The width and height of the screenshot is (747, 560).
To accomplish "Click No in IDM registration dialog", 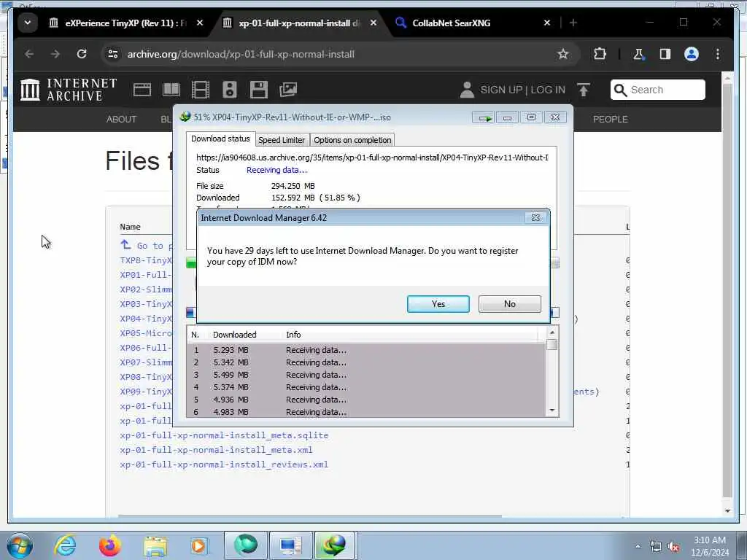I will point(509,304).
